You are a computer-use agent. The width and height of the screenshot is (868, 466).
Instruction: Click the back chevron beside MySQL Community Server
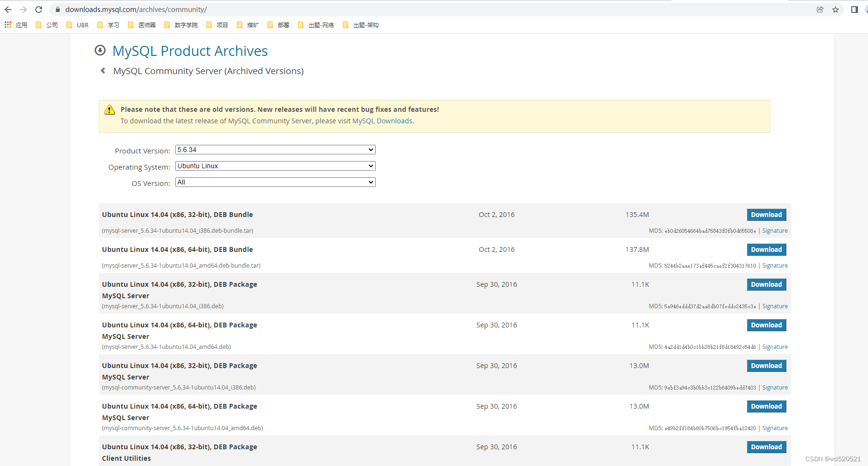click(x=103, y=70)
